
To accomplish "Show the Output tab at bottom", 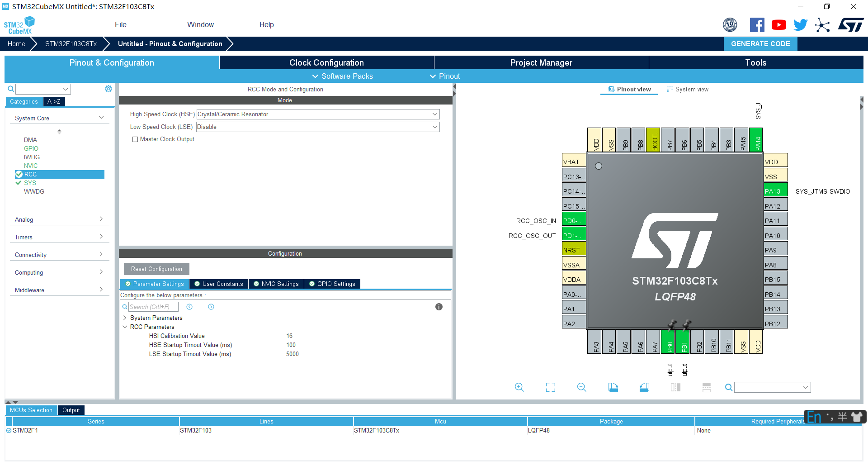I will pyautogui.click(x=71, y=410).
